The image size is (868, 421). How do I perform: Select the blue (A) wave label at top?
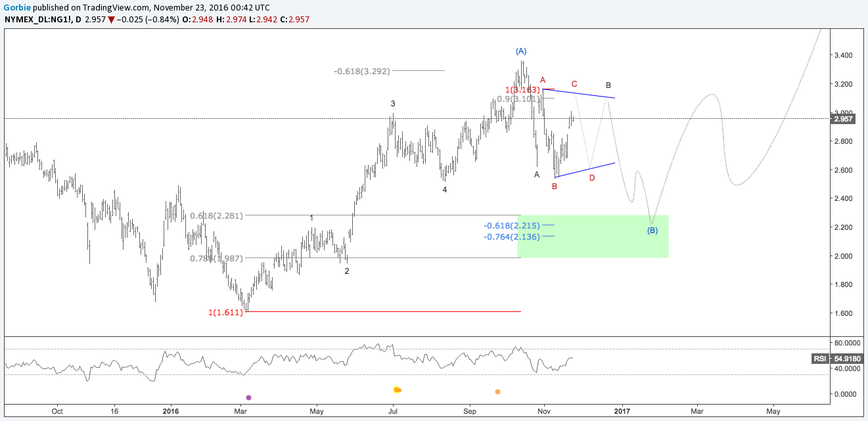pyautogui.click(x=521, y=51)
